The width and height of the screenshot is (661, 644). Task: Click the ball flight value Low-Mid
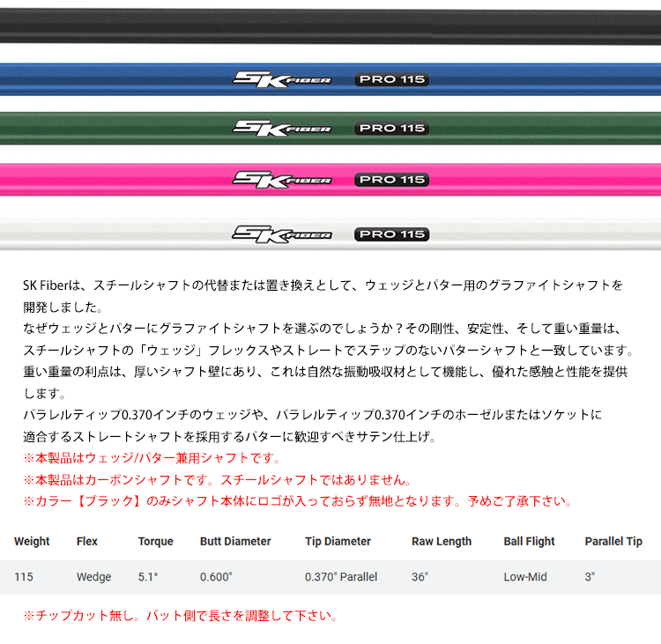click(x=525, y=576)
